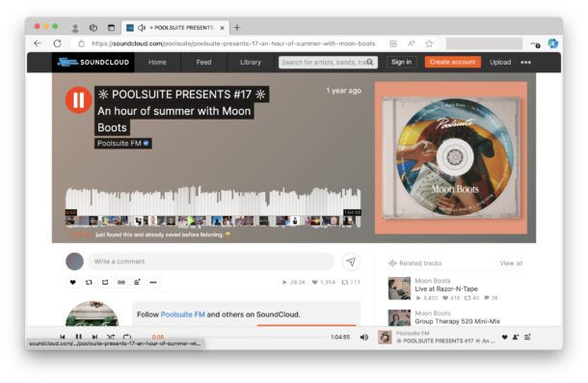Repost the track using the repost icon
The image size is (588, 383).
coord(89,283)
